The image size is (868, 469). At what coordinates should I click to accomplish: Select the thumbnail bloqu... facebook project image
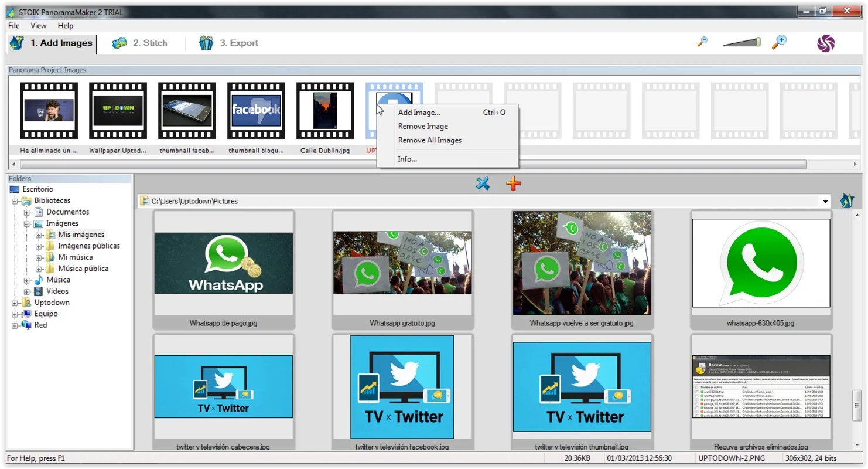click(256, 111)
